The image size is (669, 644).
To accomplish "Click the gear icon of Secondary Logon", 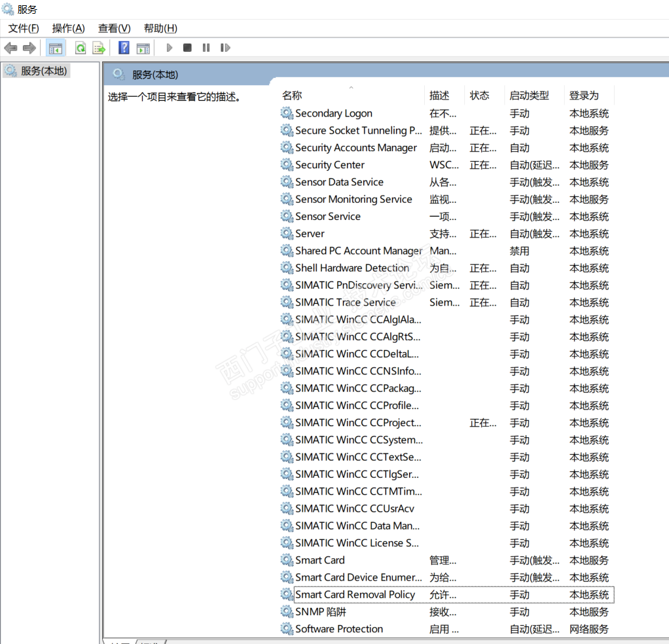I will tap(287, 113).
